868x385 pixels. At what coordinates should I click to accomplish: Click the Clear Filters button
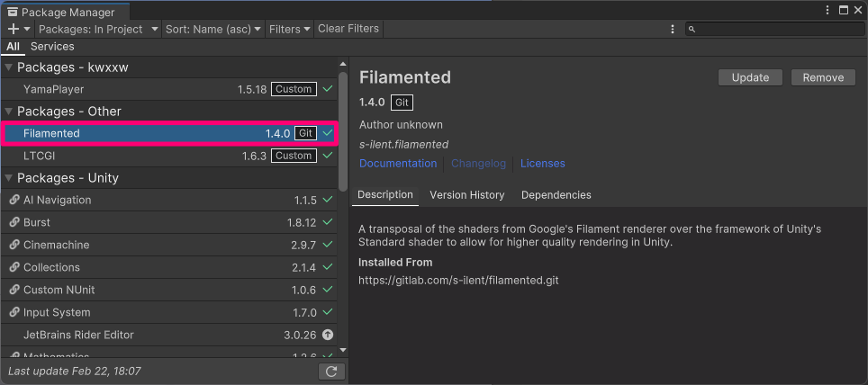click(x=348, y=29)
